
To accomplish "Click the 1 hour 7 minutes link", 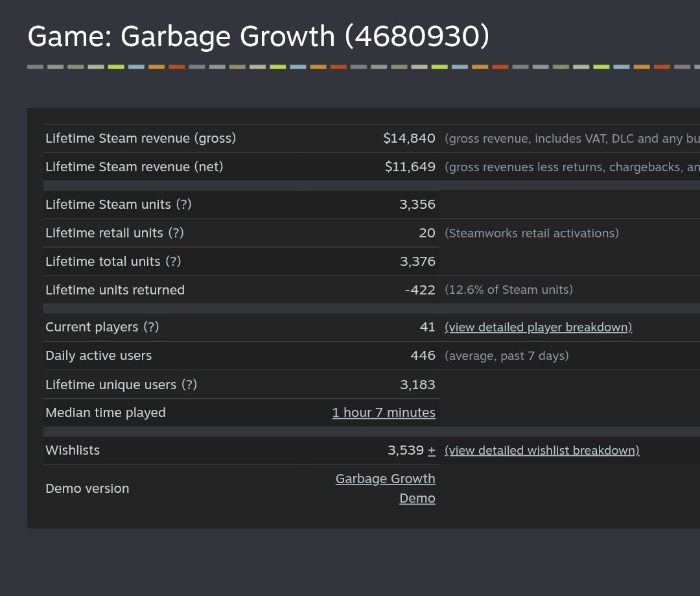I will point(384,412).
